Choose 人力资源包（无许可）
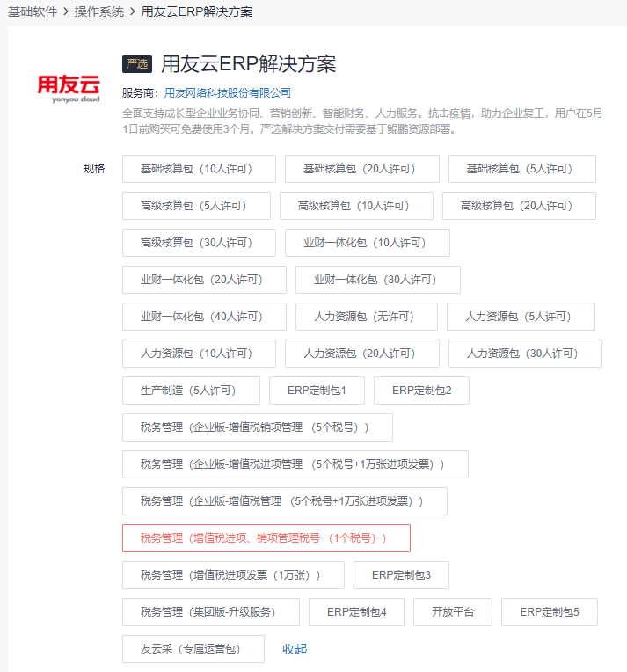This screenshot has width=627, height=672. pyautogui.click(x=367, y=317)
